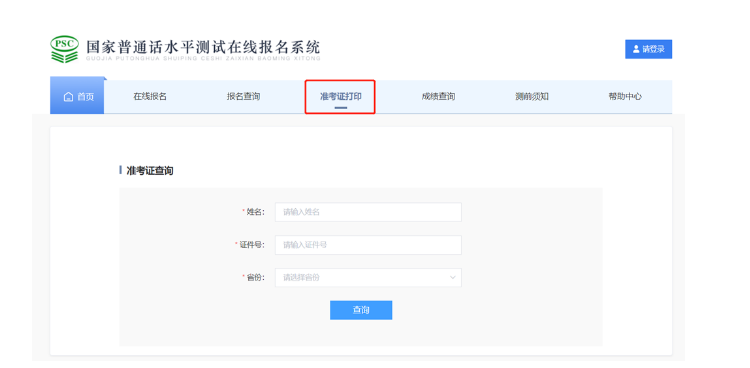The width and height of the screenshot is (750, 368).
Task: Return to the 首页 home tab
Action: (77, 96)
